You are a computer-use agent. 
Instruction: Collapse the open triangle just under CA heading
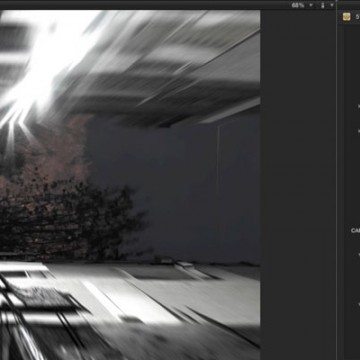point(359,254)
